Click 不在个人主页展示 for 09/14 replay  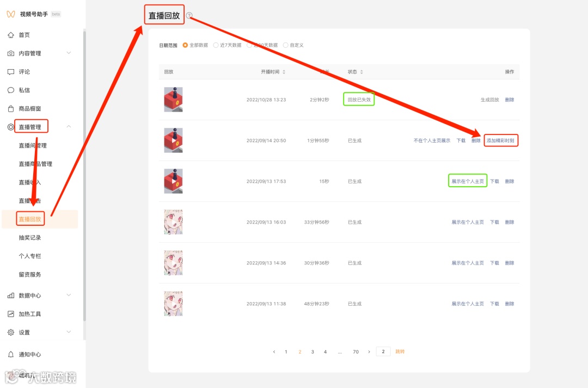pyautogui.click(x=432, y=140)
